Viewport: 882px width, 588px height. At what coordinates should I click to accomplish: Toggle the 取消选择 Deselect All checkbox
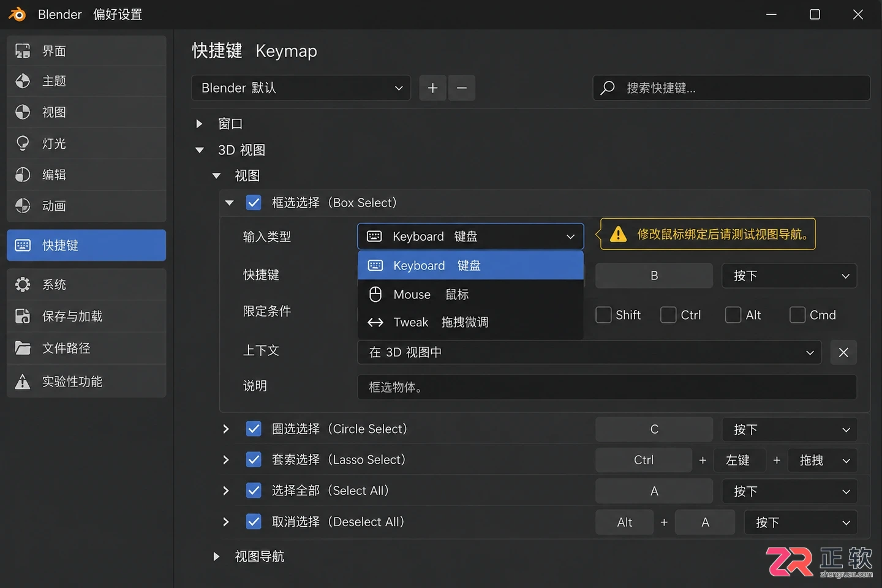coord(254,522)
